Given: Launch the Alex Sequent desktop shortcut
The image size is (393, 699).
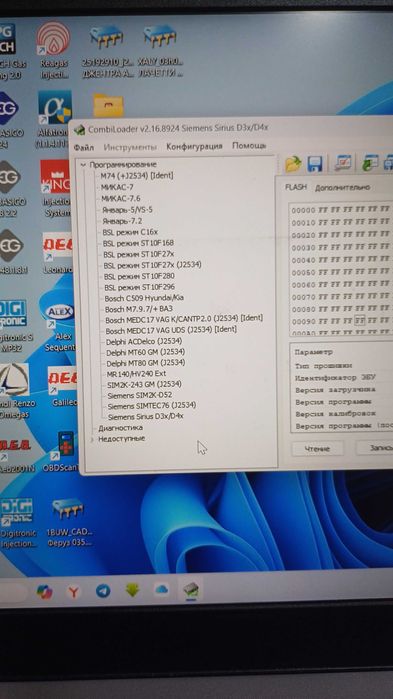Looking at the screenshot, I should (59, 327).
